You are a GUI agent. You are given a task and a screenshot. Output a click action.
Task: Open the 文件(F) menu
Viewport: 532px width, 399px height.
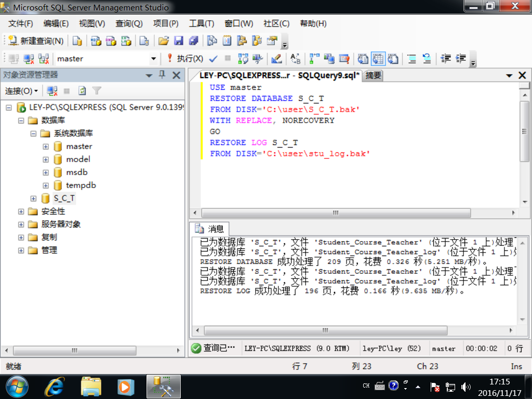[21, 23]
